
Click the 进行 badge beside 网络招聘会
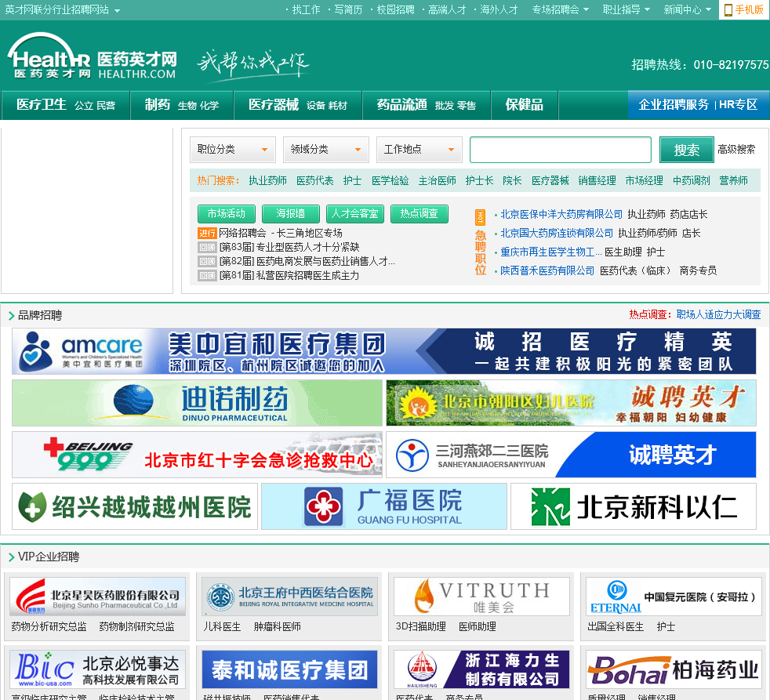pyautogui.click(x=207, y=233)
